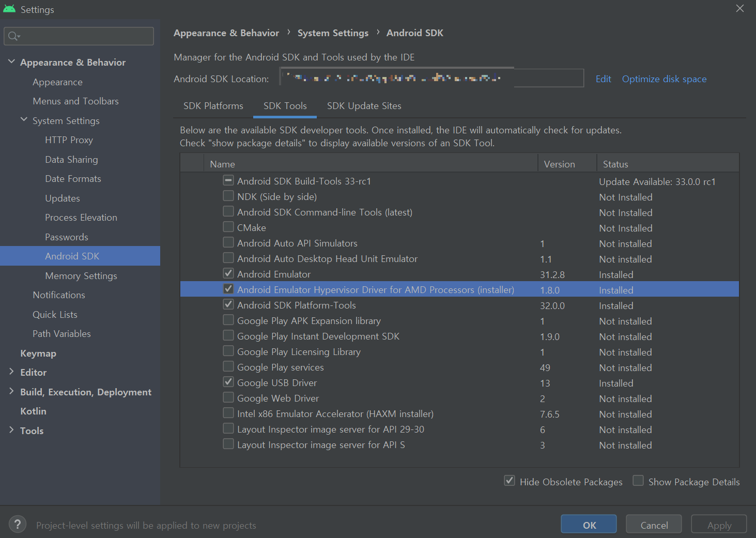Screen dimensions: 756x538
Task: Select Google Play Instant Development SDK row
Action: pyautogui.click(x=459, y=336)
